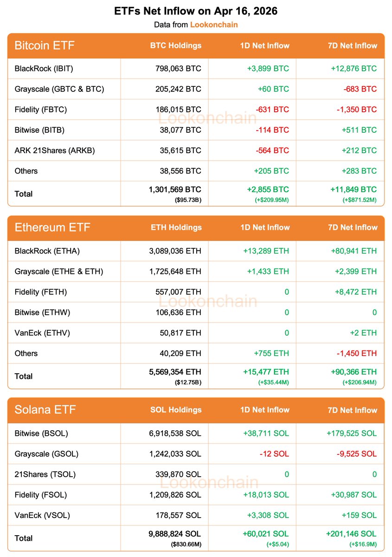Click the BTC Holdings column header
This screenshot has height=557, width=392.
176,45
